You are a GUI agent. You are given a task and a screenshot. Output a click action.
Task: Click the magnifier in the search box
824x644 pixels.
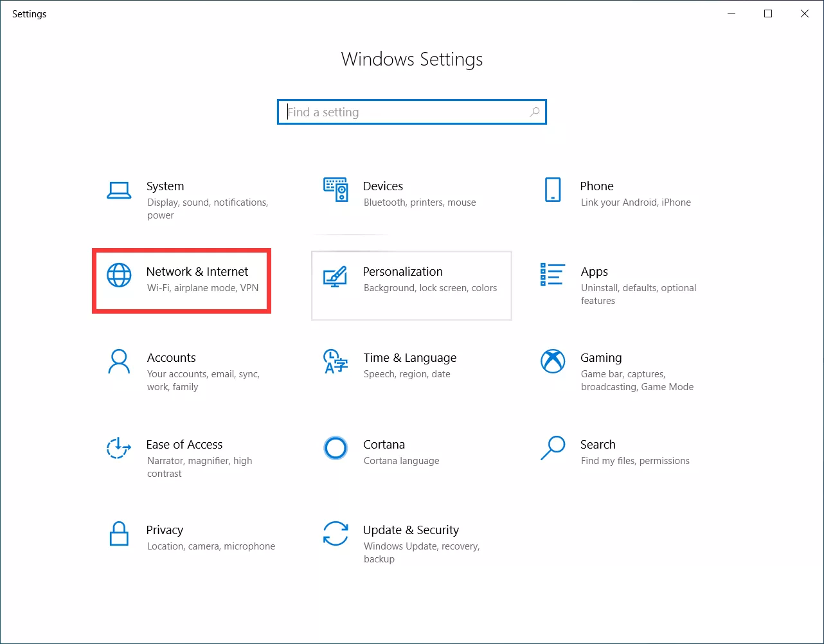(534, 112)
